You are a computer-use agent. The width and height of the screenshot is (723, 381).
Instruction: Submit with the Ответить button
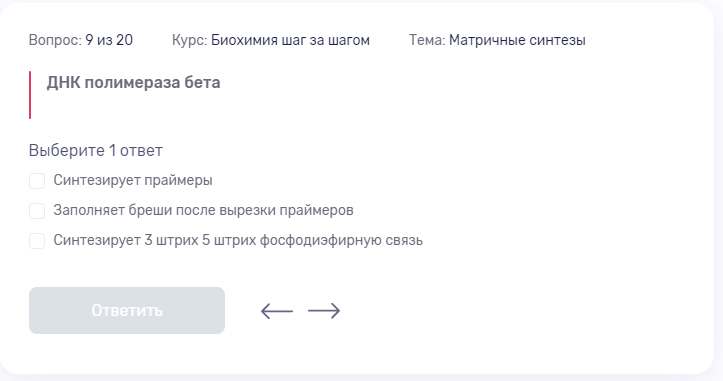point(127,310)
